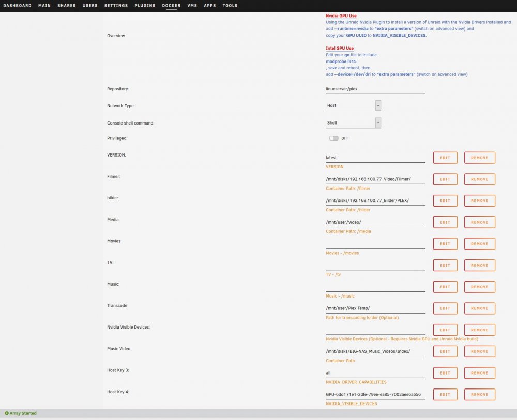Open the Apps tab
517x420 pixels.
[210, 6]
